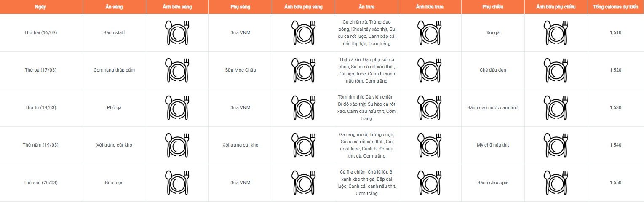Click the 'Ăn sáng' column header
Screen dimensions: 644x203
(x=114, y=7)
